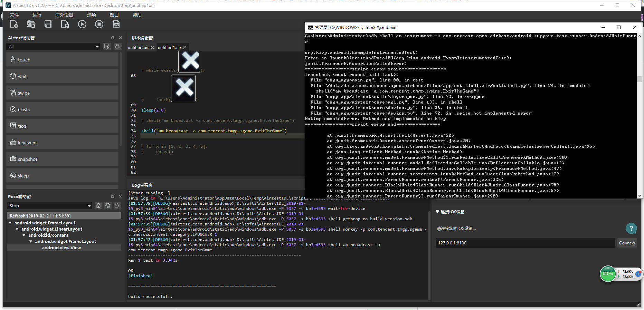
Task: Run the script with the play button
Action: coord(82,24)
